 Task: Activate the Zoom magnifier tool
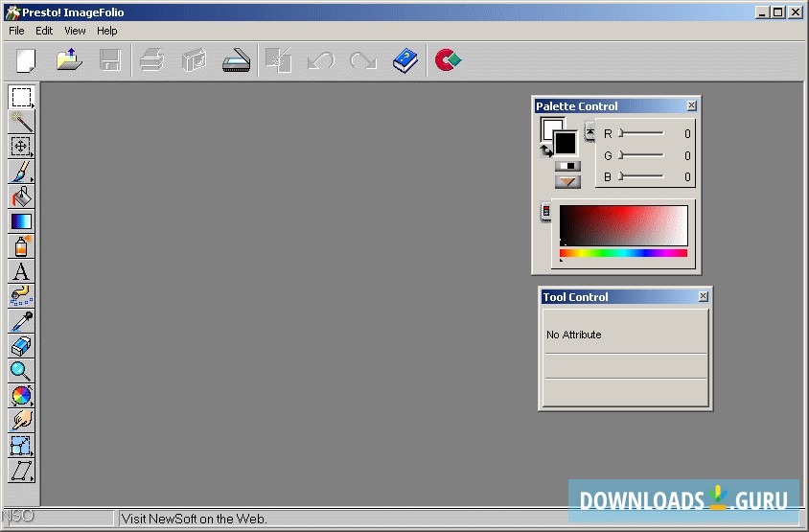(x=21, y=371)
